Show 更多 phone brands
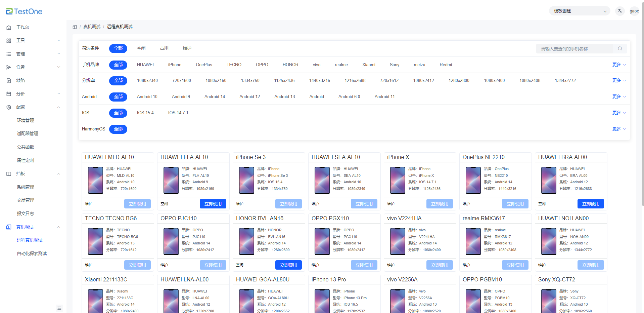The width and height of the screenshot is (644, 313). [619, 65]
